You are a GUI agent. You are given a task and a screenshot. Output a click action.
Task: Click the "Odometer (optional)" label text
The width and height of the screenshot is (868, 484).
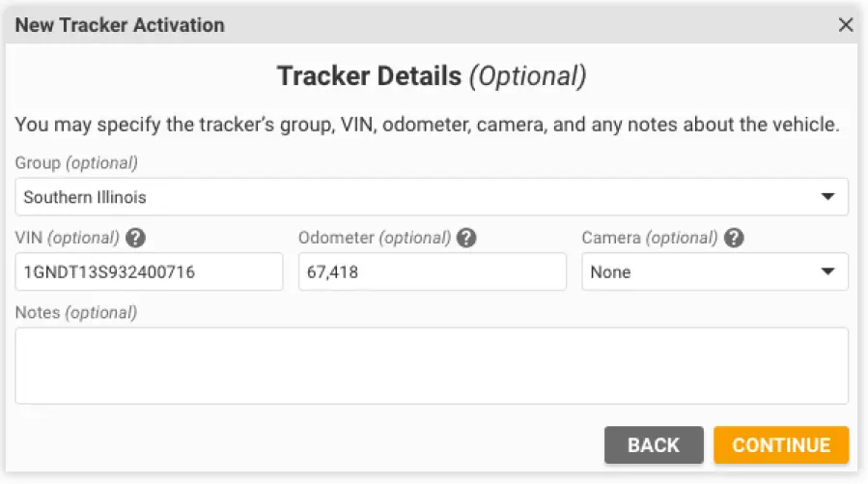click(x=374, y=238)
